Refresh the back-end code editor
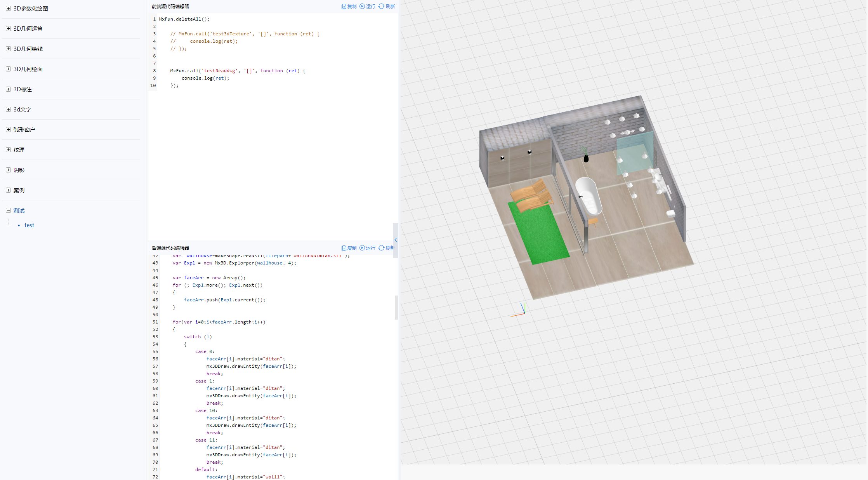Image resolution: width=868 pixels, height=480 pixels. pyautogui.click(x=386, y=248)
